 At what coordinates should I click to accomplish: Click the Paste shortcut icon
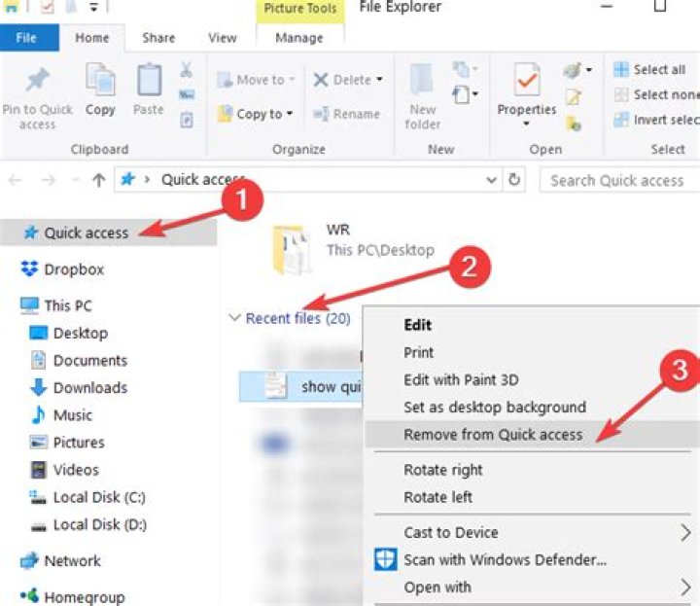coord(187,120)
